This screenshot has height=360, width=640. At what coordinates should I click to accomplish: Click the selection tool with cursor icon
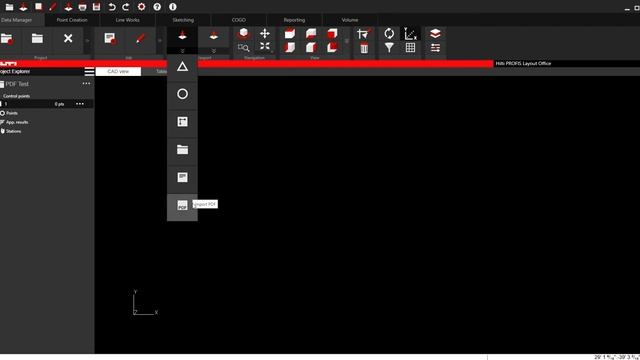(363, 33)
